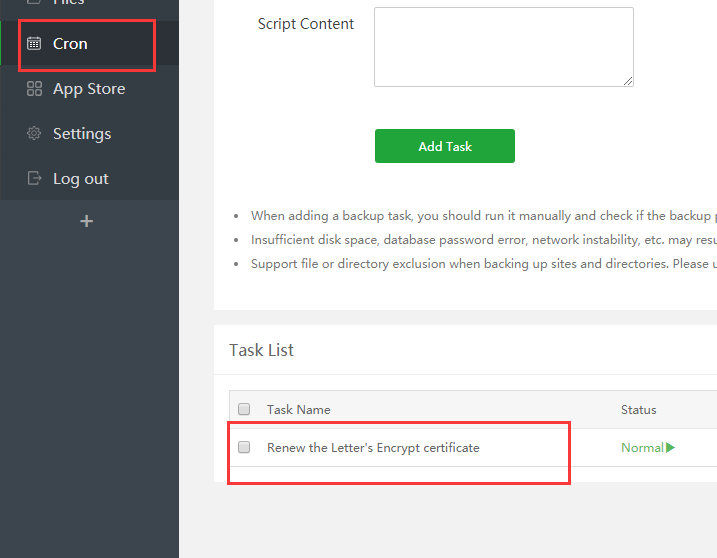
Task: Click the Settings gear icon
Action: 34,134
